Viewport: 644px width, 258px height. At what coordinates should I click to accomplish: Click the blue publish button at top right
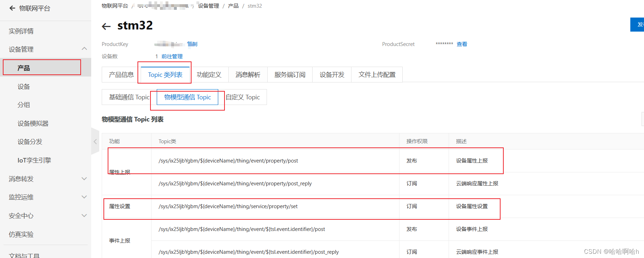[x=637, y=25]
